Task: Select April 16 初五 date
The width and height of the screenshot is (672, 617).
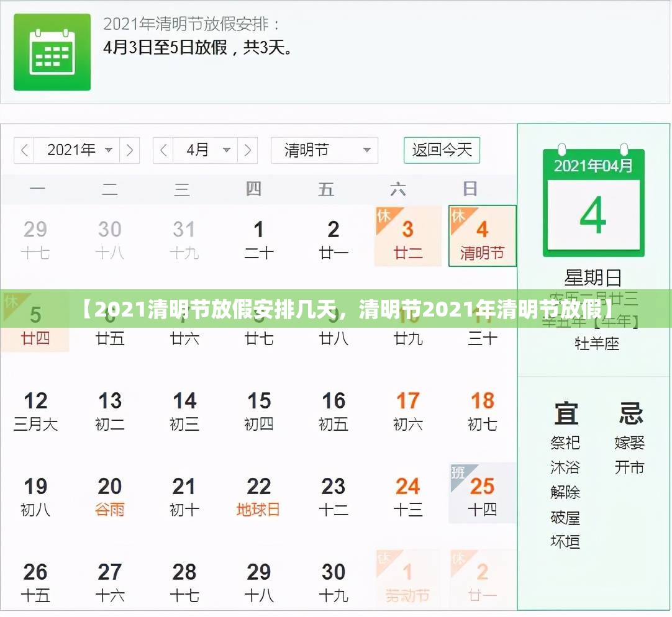Action: [334, 412]
